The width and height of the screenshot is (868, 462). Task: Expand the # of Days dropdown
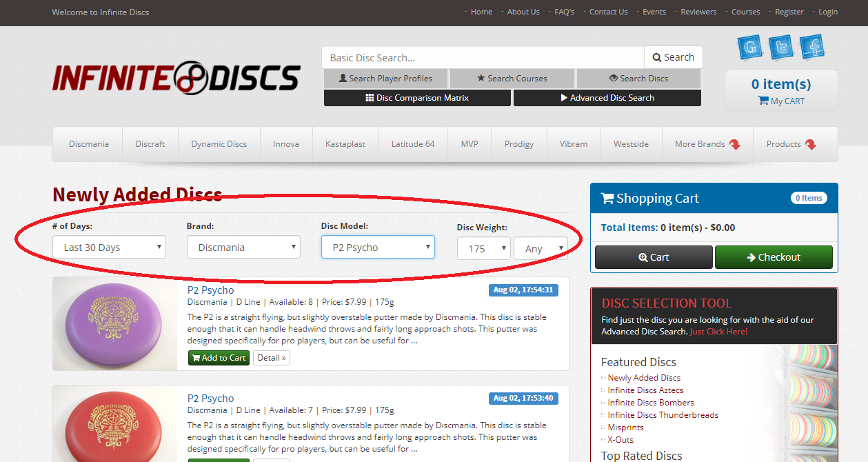tap(109, 247)
